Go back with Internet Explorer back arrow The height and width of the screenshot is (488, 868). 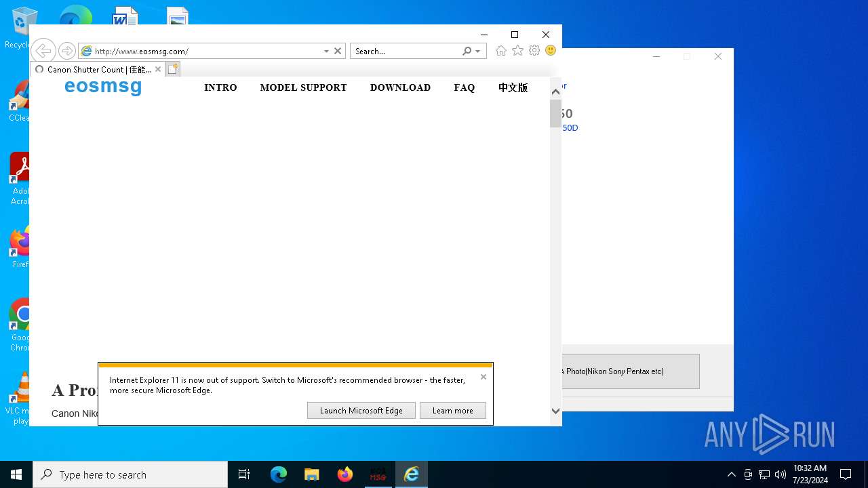[43, 51]
